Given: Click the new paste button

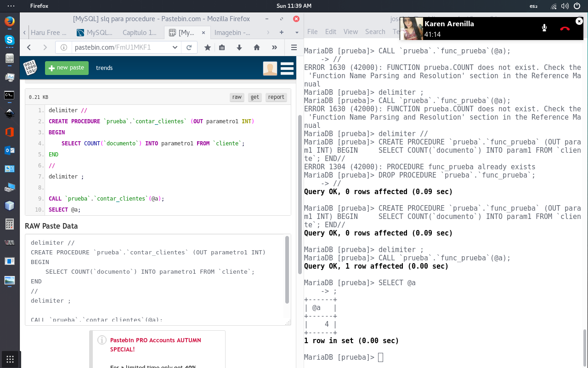Looking at the screenshot, I should coord(67,68).
